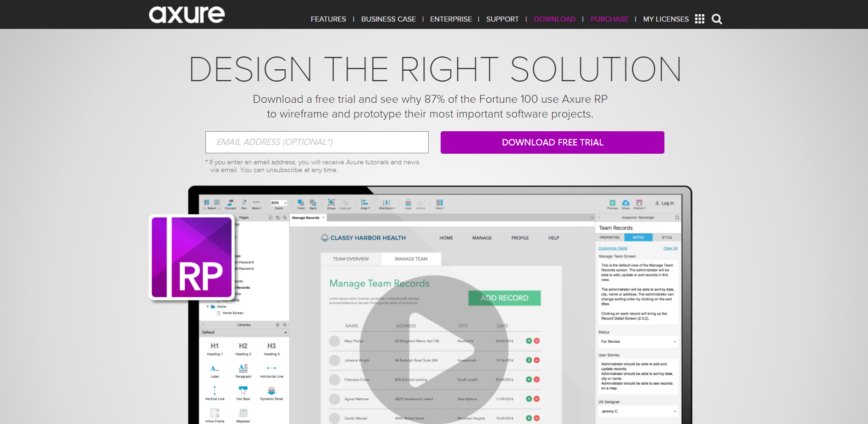Click the search icon in Pages panel
Image resolution: width=868 pixels, height=424 pixels.
point(285,218)
